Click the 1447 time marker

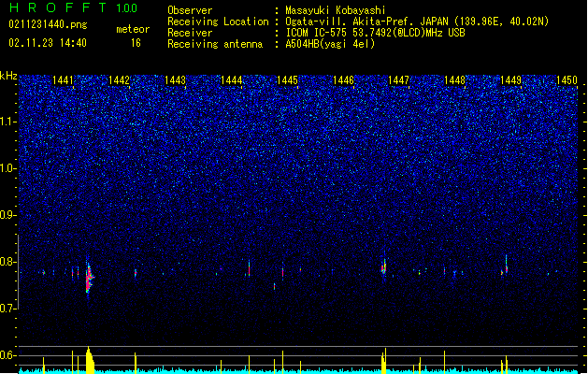click(x=398, y=80)
